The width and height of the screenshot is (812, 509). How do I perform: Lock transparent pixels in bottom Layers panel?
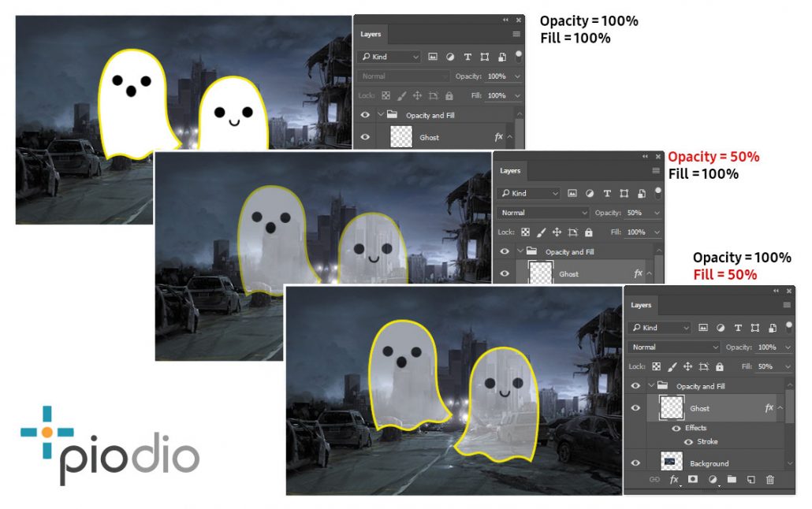[x=656, y=366]
